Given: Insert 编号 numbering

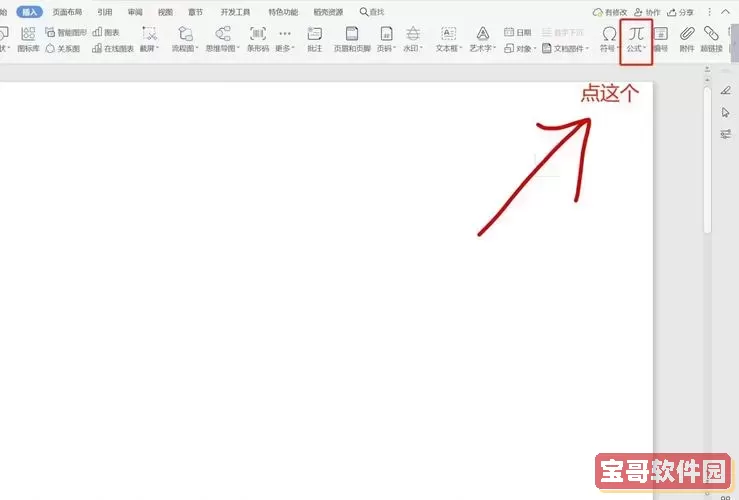Looking at the screenshot, I should (x=661, y=40).
